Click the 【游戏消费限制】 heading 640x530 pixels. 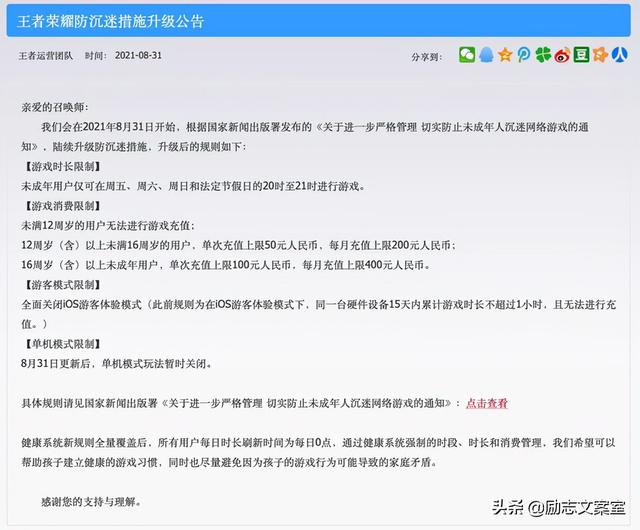62,206
